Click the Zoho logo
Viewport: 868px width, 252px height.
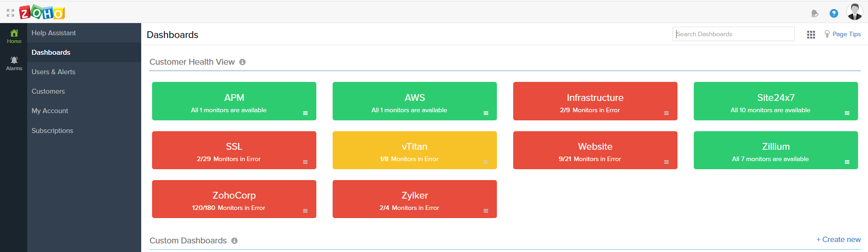point(42,12)
